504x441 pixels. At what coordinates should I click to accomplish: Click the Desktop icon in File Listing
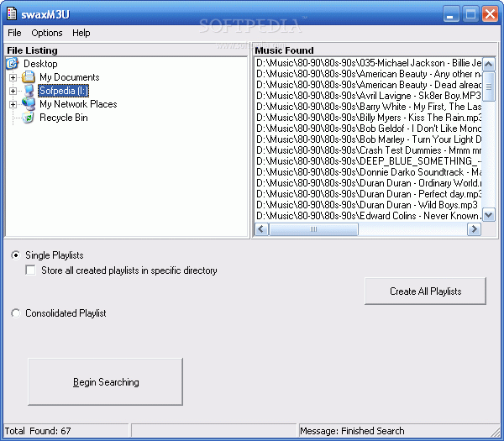tap(12, 63)
